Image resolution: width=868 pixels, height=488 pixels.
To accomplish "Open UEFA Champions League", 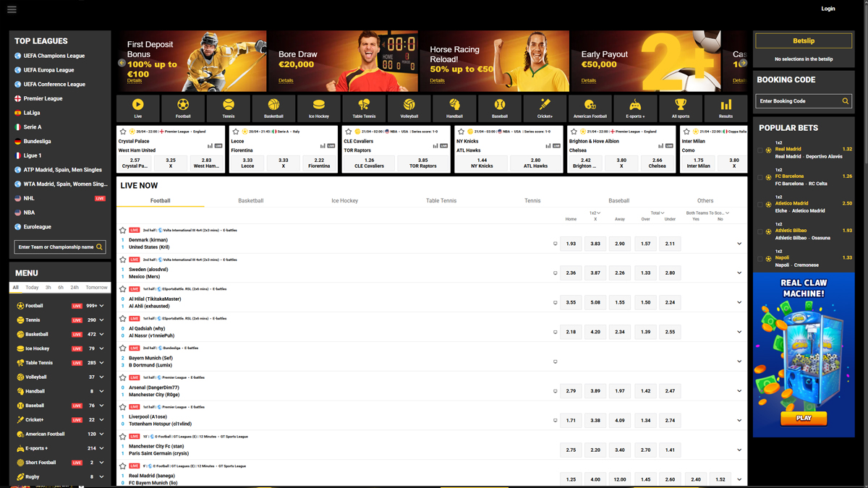I will [x=54, y=56].
